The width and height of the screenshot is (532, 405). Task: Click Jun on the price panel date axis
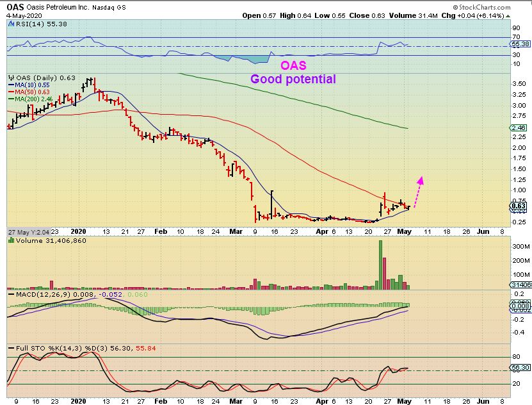point(483,231)
